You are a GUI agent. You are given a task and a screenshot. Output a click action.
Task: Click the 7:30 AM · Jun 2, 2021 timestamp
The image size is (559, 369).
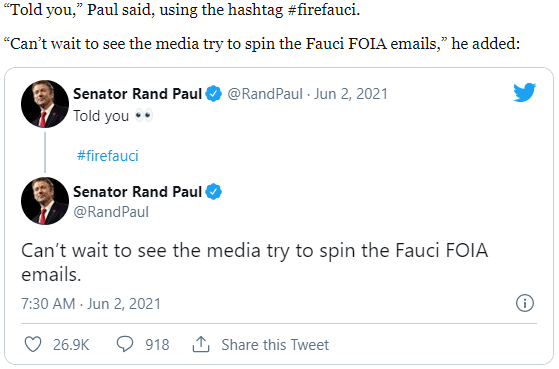tap(91, 304)
